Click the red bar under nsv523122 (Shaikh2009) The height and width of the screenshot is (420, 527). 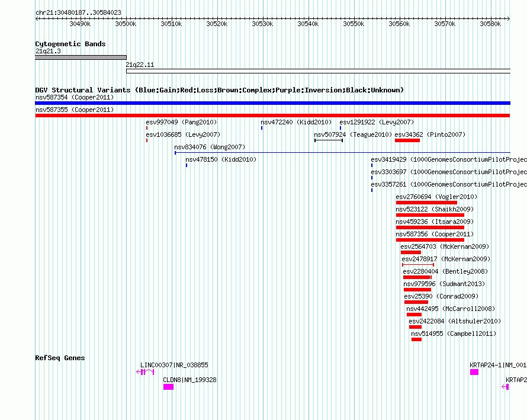point(430,215)
